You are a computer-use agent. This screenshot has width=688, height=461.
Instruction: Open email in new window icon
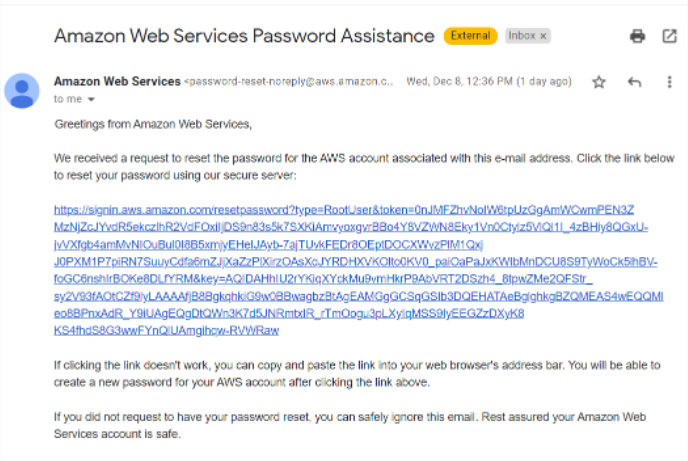pyautogui.click(x=669, y=36)
